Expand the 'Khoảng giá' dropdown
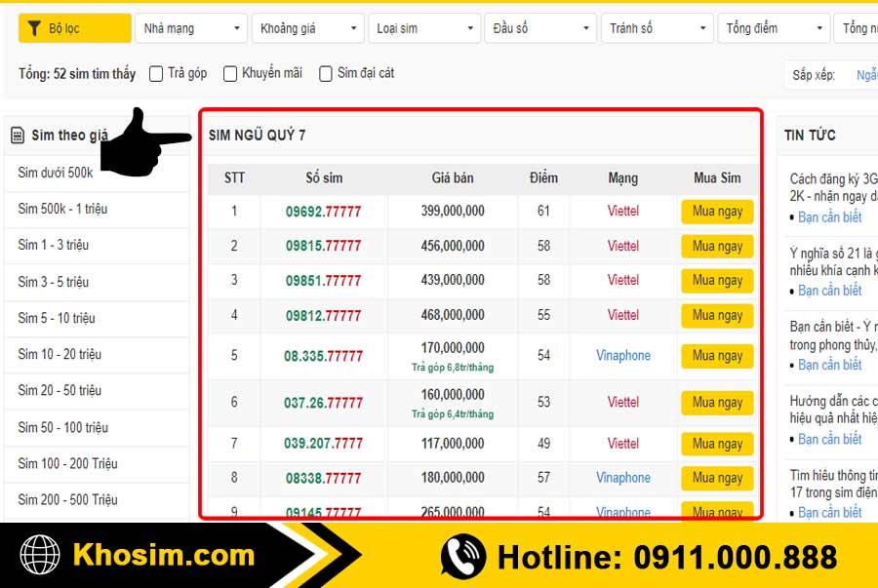The width and height of the screenshot is (878, 588). [x=307, y=27]
